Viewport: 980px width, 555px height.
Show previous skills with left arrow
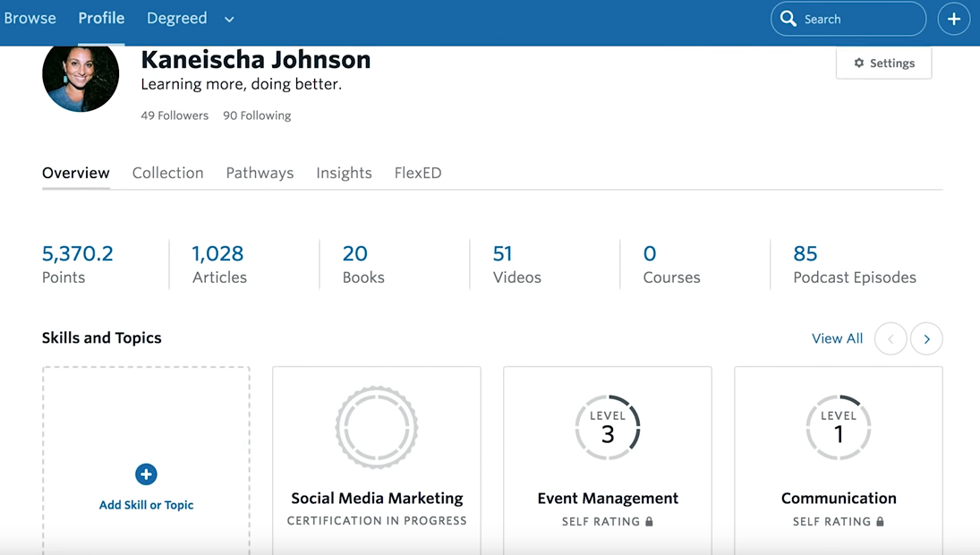pos(891,339)
